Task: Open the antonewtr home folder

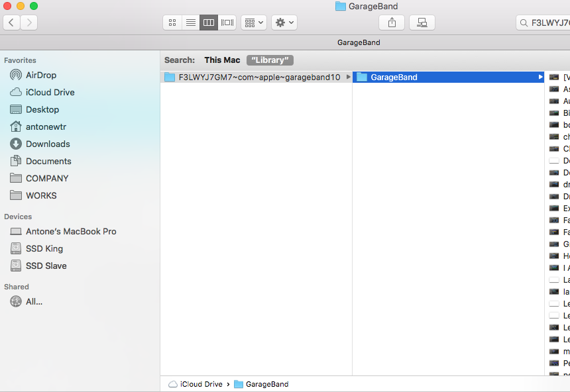Action: [x=38, y=126]
